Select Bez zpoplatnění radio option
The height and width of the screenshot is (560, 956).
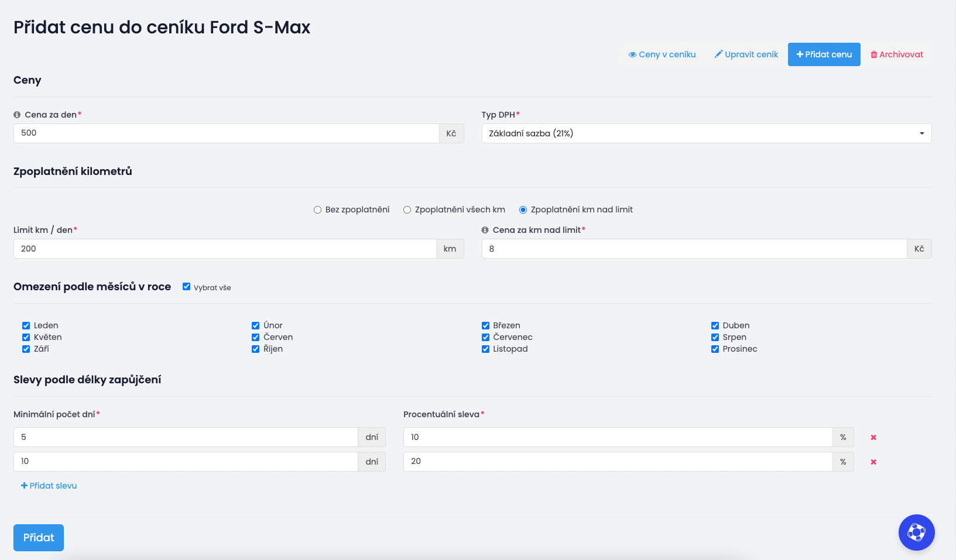318,209
